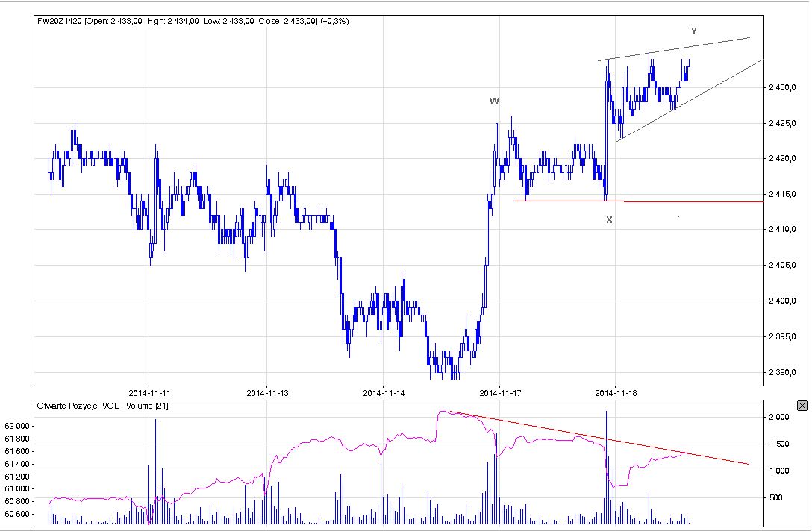
Task: Close the volume indicator panel
Action: pyautogui.click(x=802, y=405)
